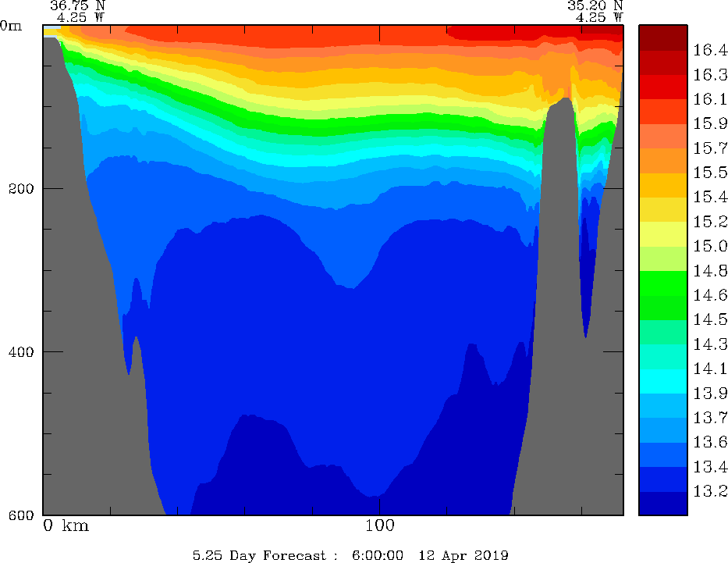This screenshot has width=728, height=563.
Task: Click the 15.4 label on the color scale
Action: tap(710, 197)
